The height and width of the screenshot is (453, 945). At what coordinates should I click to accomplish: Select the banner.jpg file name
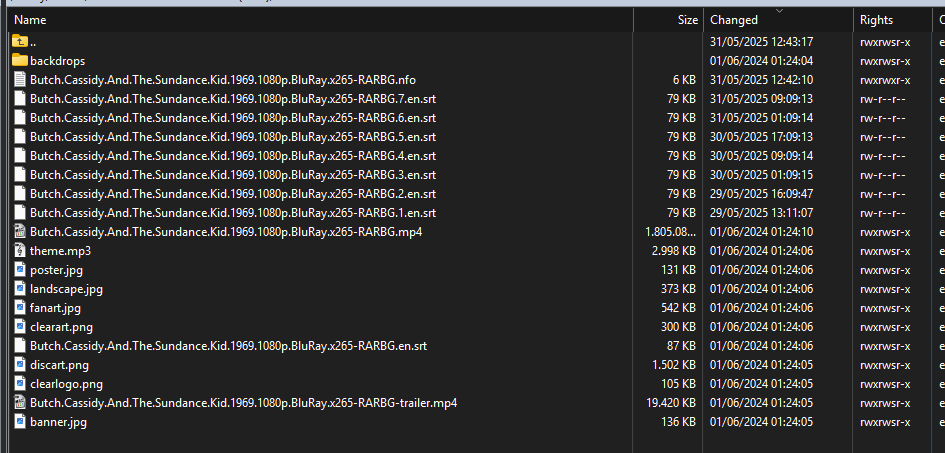[x=58, y=422]
